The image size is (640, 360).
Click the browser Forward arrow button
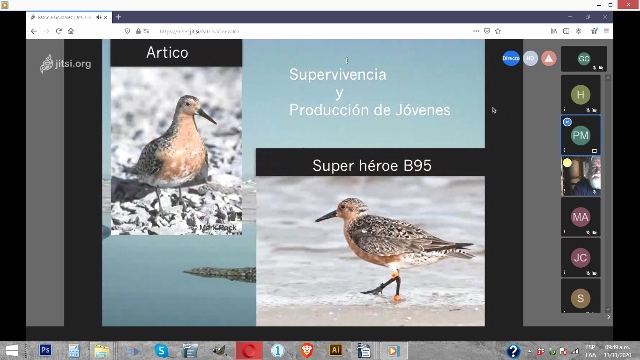pyautogui.click(x=47, y=31)
